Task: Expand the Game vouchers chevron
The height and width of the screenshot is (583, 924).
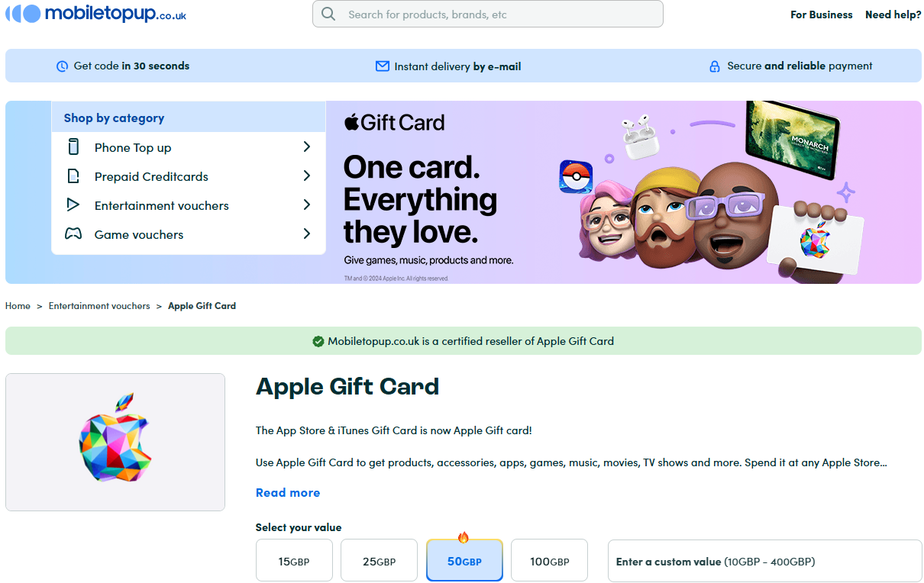Action: click(x=306, y=234)
